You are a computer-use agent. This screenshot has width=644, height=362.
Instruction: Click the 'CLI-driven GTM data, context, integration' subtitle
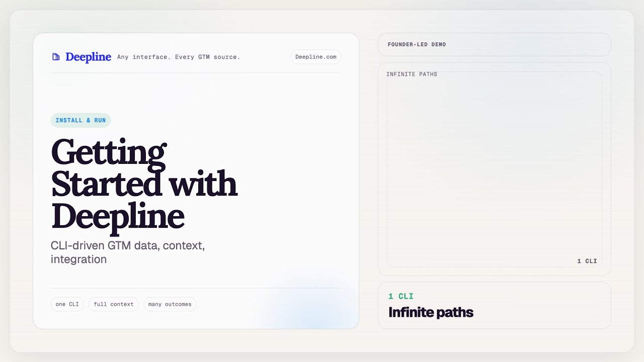128,253
